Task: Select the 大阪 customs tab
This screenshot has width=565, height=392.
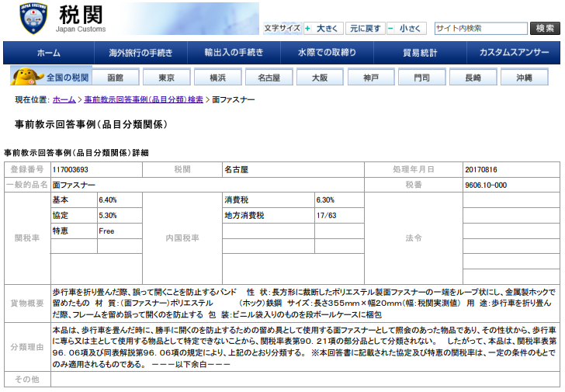Action: coord(320,78)
